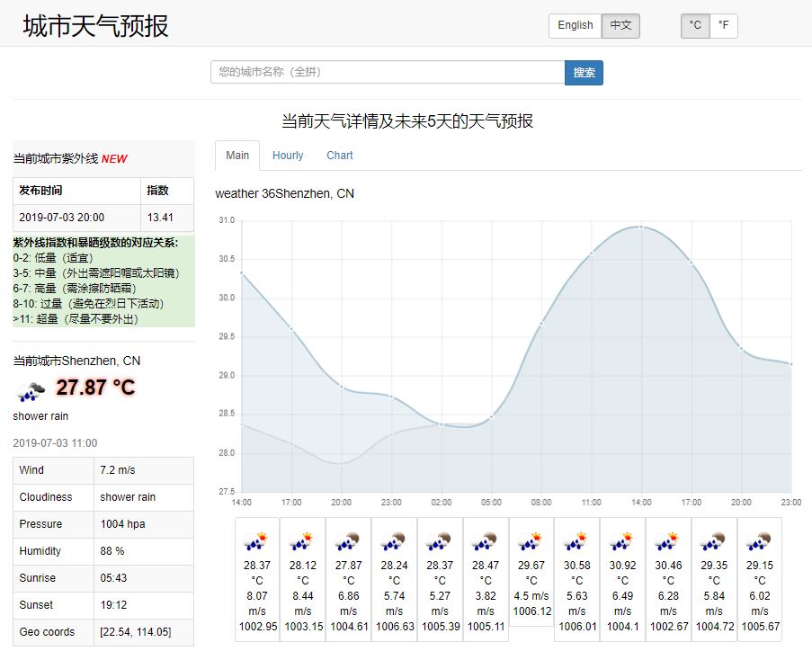
Task: Click weather icon above 29.15 °C forecast
Action: 759,541
